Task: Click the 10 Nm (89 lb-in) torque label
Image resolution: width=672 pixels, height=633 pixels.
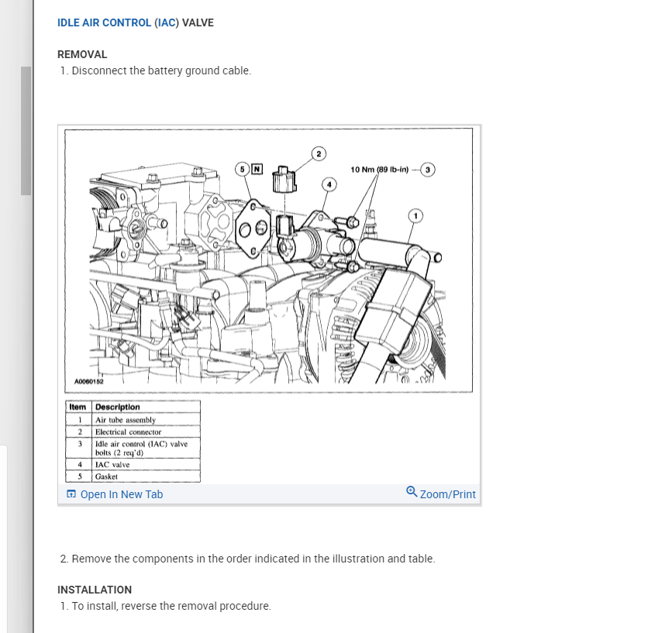Action: (379, 170)
